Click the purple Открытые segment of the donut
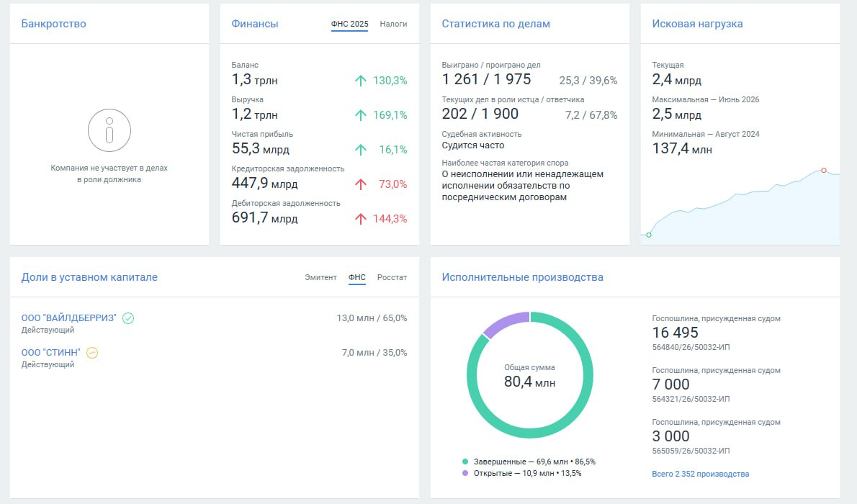Viewport: 857px width, 504px height. click(504, 323)
